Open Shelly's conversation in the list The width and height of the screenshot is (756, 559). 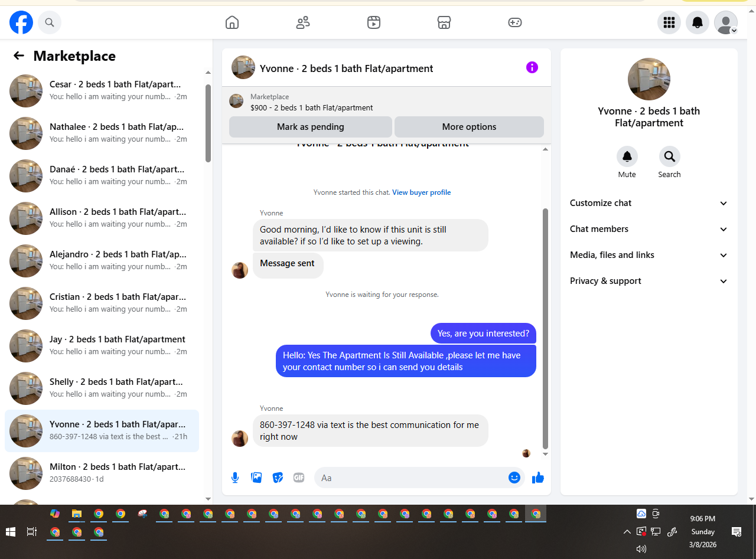pyautogui.click(x=102, y=388)
